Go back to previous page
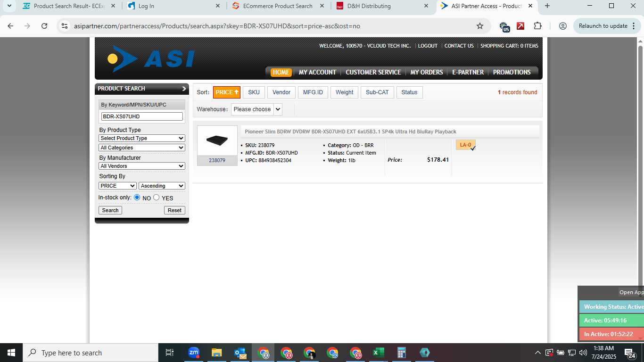This screenshot has height=362, width=644. click(x=10, y=26)
